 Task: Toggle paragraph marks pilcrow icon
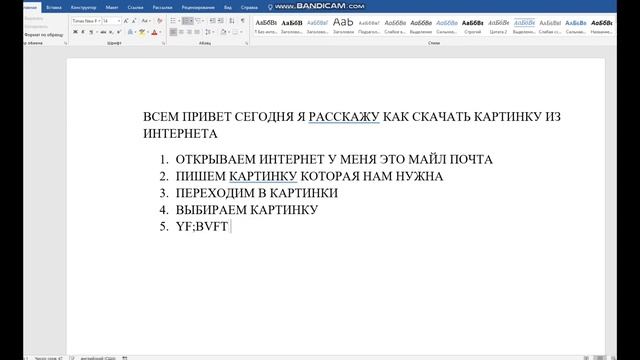pos(242,20)
